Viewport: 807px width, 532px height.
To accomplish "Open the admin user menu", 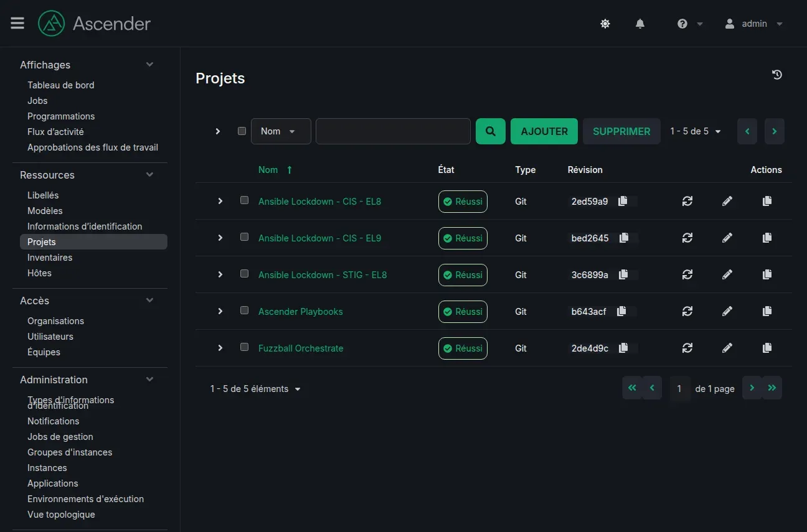I will 753,24.
